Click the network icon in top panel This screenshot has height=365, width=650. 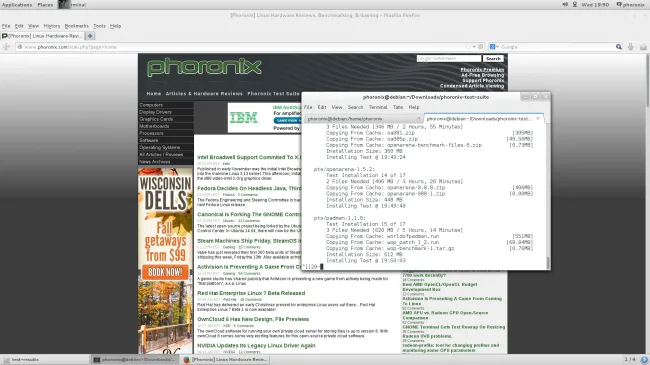[x=575, y=5]
